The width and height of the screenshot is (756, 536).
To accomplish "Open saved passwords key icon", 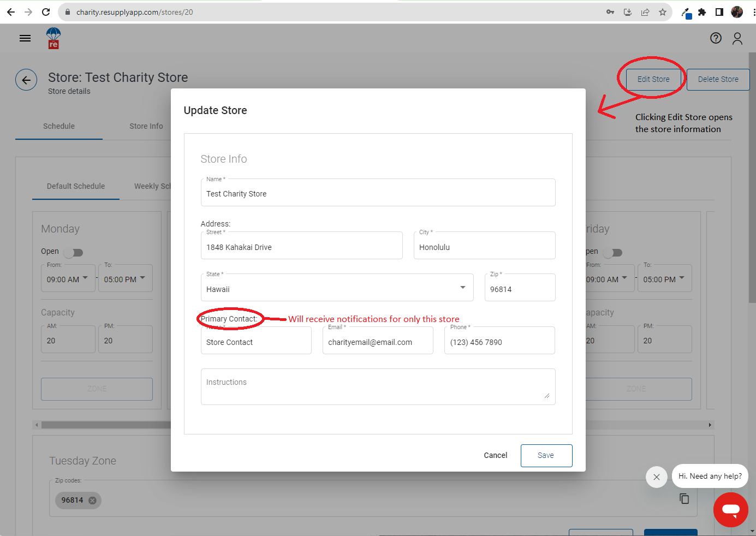I will click(610, 12).
